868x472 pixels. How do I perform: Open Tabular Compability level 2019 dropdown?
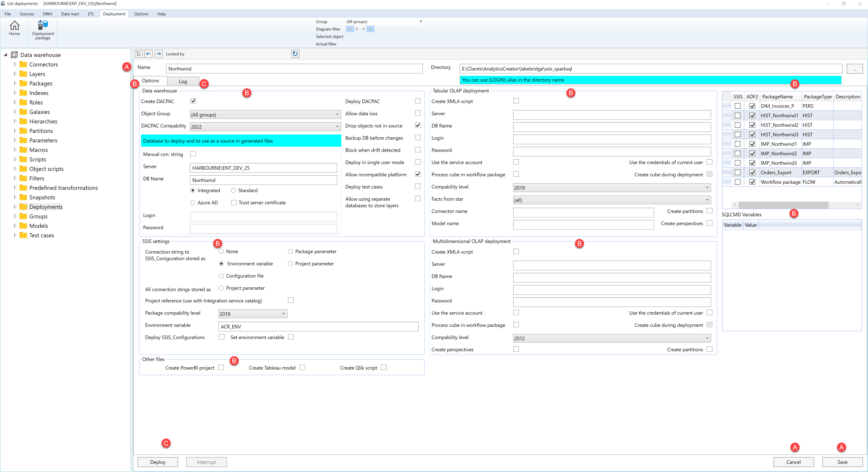point(612,188)
